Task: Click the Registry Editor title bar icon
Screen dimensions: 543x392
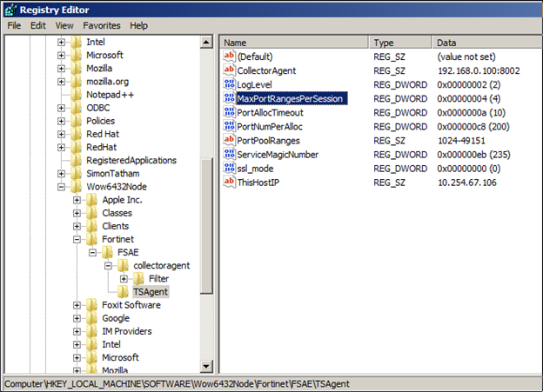Action: click(11, 9)
